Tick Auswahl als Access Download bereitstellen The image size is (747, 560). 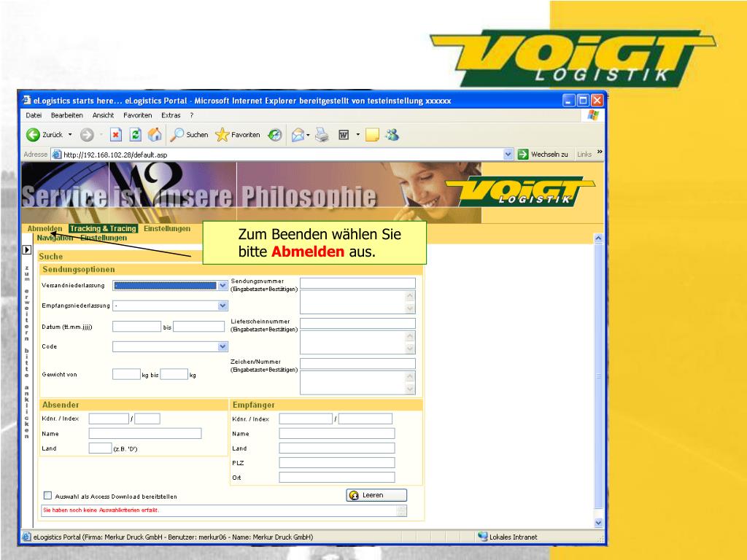[x=47, y=496]
